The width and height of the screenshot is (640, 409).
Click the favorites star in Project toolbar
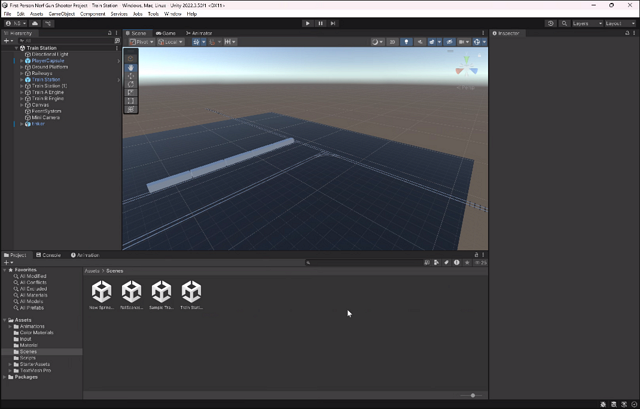click(467, 262)
